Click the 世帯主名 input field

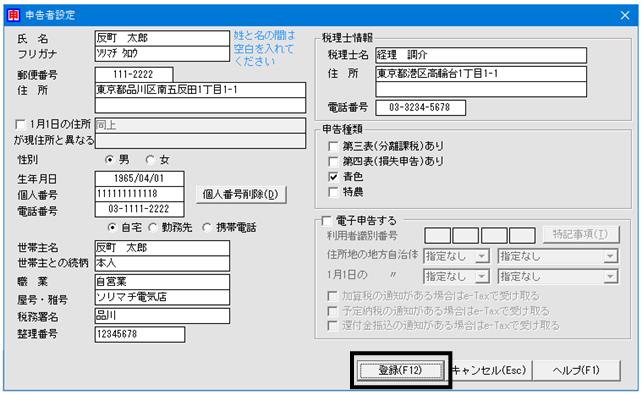click(162, 248)
